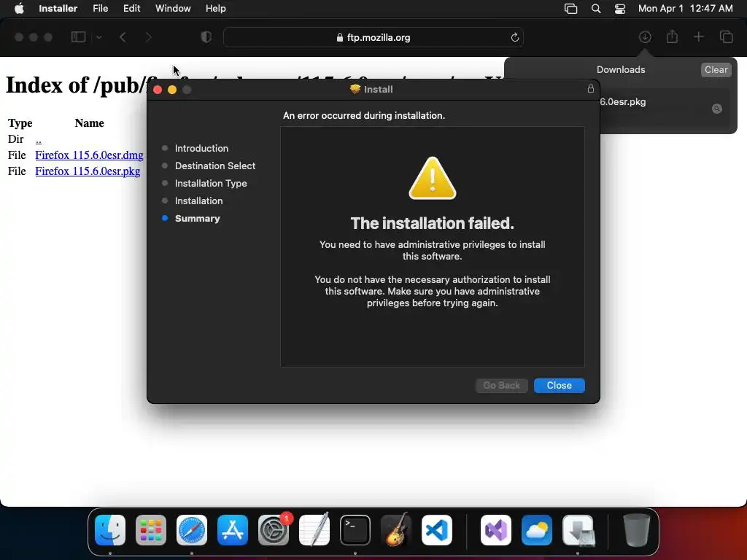Open Safari privacy report shield icon
Screen dimensions: 747x560
point(206,37)
